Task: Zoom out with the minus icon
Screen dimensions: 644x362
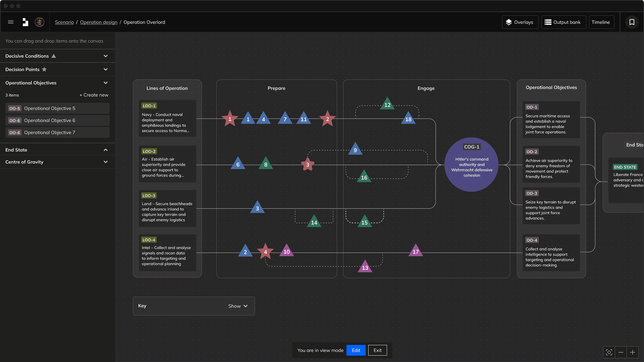Action: 621,352
